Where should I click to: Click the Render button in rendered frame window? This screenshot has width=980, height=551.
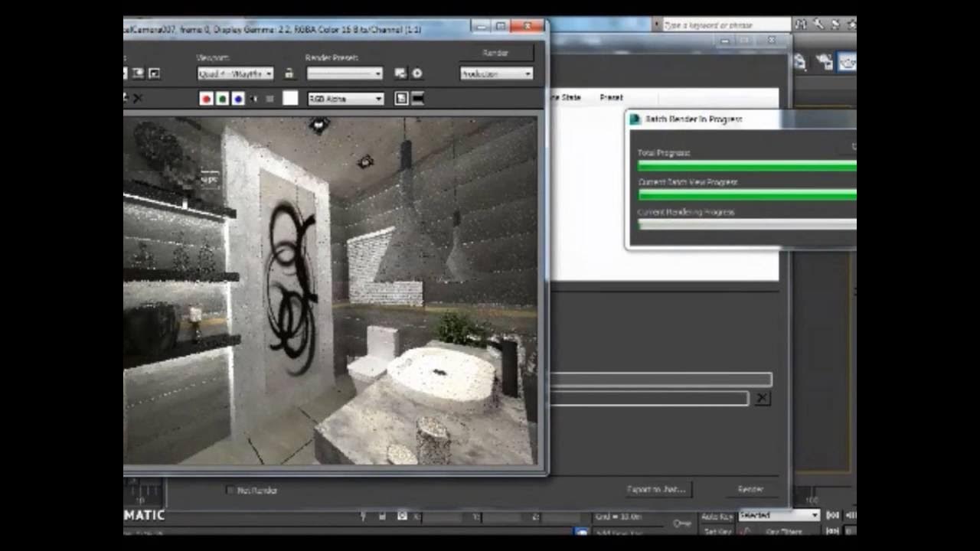click(x=495, y=53)
